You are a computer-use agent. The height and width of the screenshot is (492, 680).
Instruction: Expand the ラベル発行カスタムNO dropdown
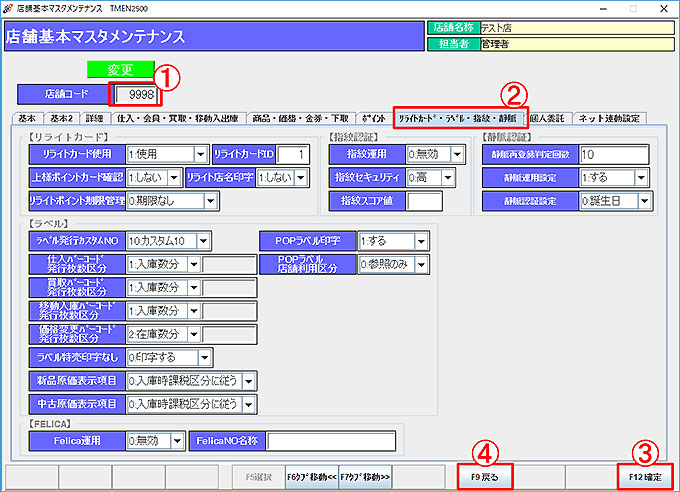tap(203, 241)
